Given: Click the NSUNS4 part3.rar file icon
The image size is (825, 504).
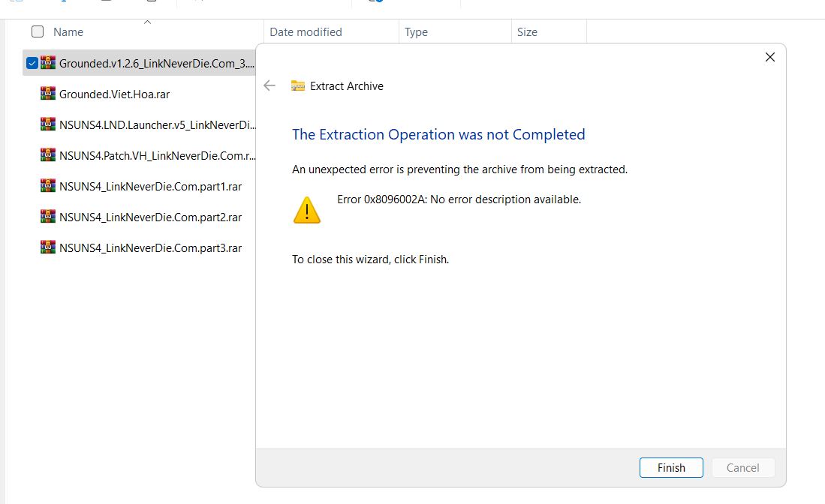Looking at the screenshot, I should click(x=48, y=247).
